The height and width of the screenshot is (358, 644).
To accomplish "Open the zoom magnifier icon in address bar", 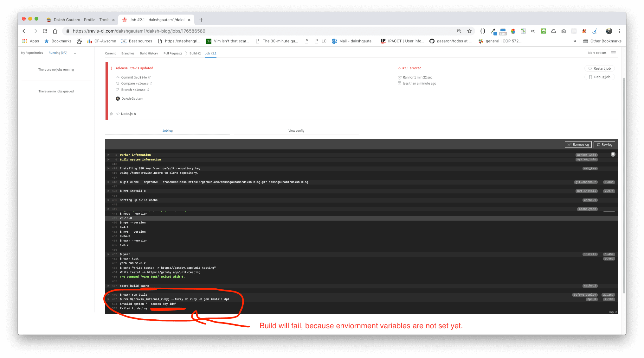I will coord(459,31).
